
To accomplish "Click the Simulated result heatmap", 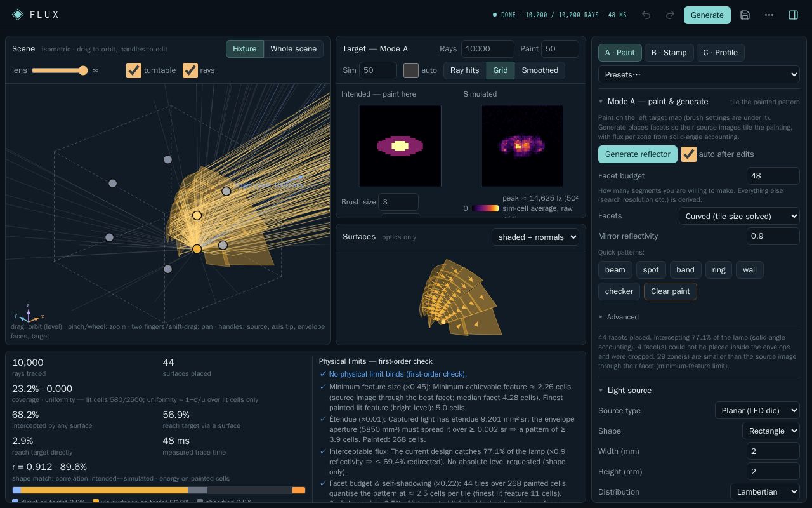I will point(522,146).
